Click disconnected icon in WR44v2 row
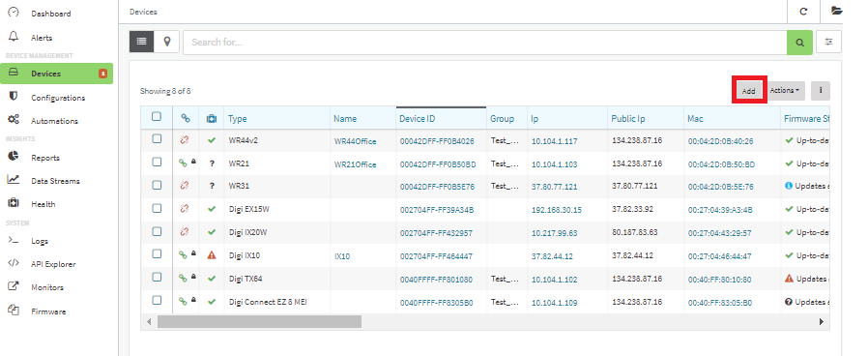Image resolution: width=868 pixels, height=356 pixels. click(185, 140)
